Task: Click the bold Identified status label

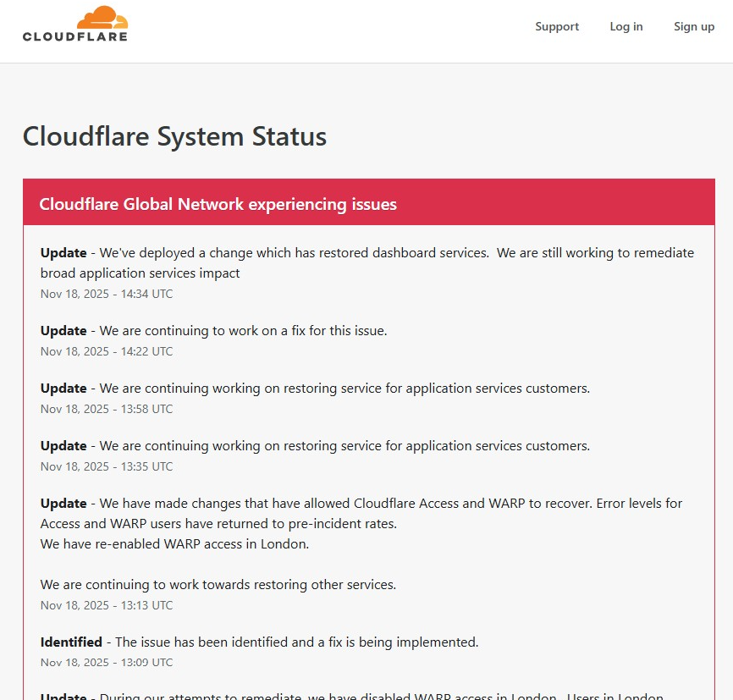Action: tap(71, 642)
